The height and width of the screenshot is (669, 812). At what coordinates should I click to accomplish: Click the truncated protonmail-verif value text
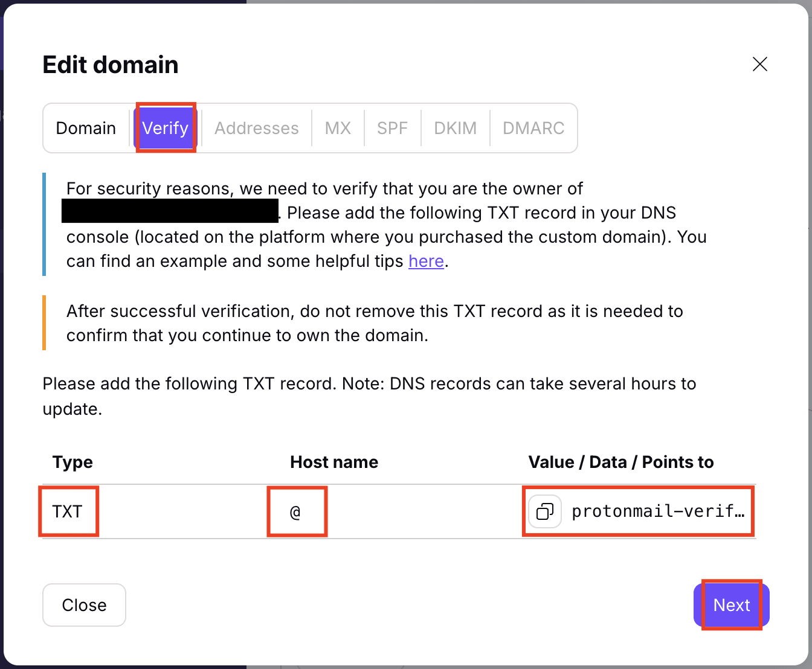point(659,511)
